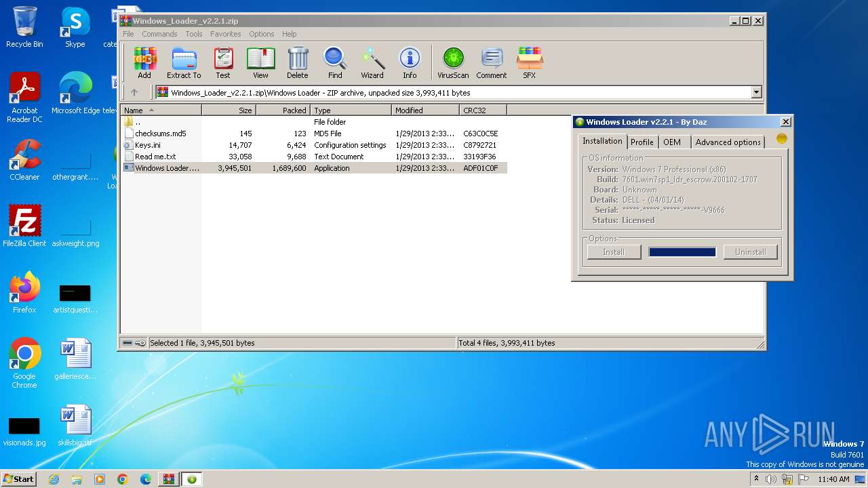The image size is (868, 488).
Task: Select the Keys.ini file row
Action: pyautogui.click(x=314, y=145)
